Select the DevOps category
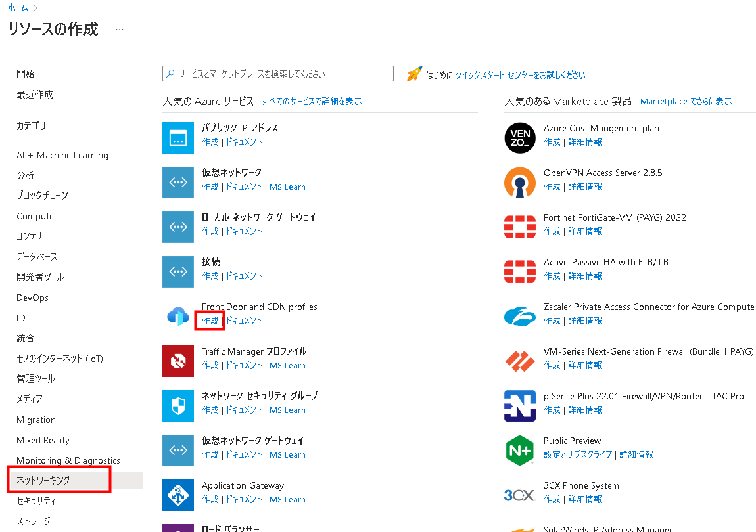This screenshot has height=532, width=756. pyautogui.click(x=32, y=298)
